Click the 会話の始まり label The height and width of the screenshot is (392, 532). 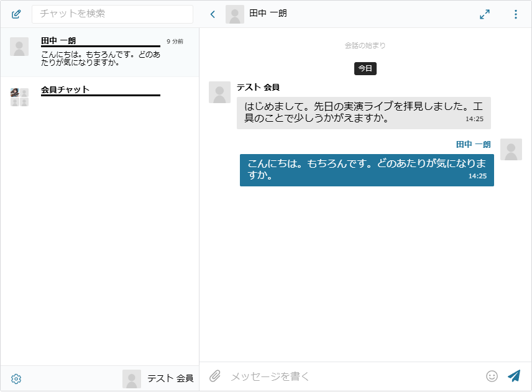coord(365,45)
